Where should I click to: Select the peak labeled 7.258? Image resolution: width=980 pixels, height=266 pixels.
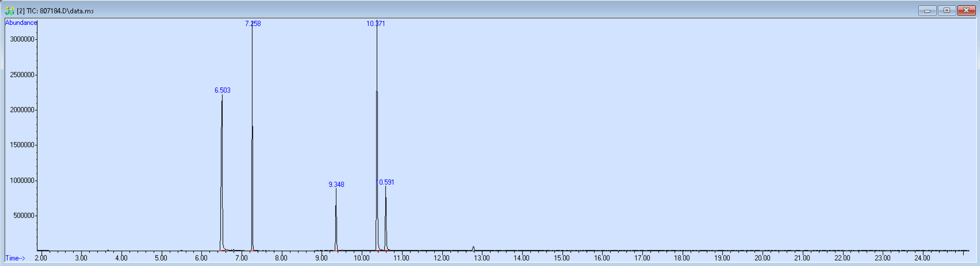click(253, 24)
